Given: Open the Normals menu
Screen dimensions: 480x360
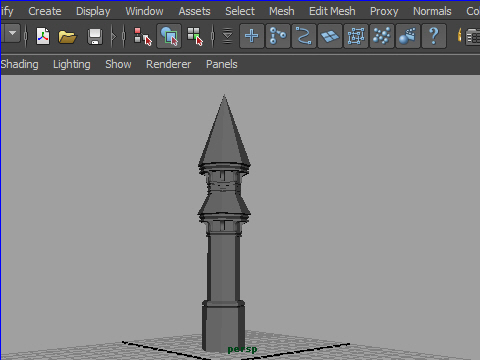Looking at the screenshot, I should pyautogui.click(x=432, y=11).
